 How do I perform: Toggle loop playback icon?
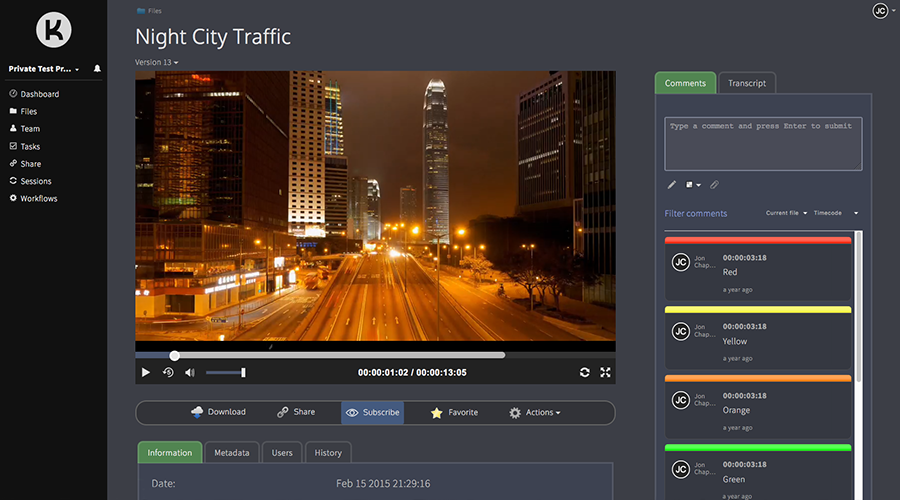coord(584,373)
